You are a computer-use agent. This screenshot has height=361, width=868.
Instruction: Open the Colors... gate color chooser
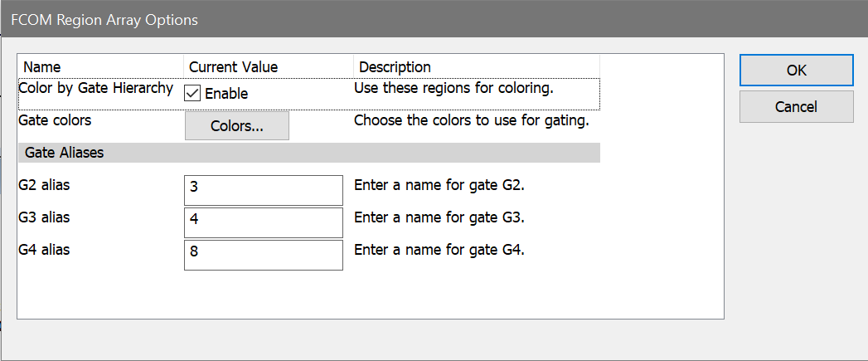point(236,126)
